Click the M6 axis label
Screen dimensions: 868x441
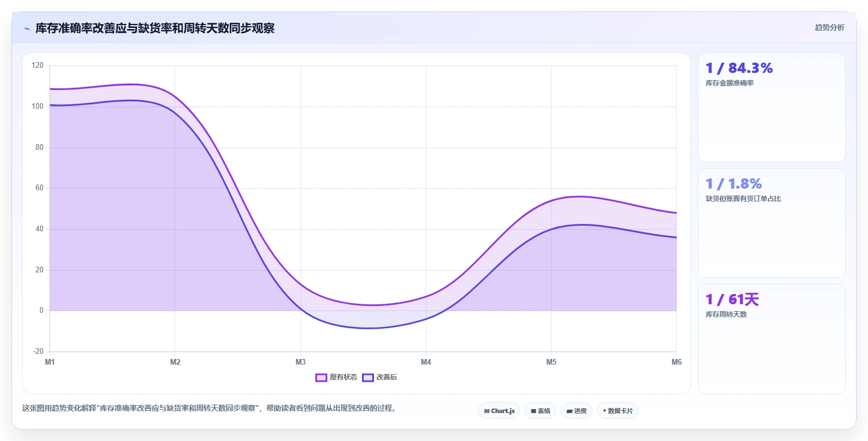tap(676, 362)
